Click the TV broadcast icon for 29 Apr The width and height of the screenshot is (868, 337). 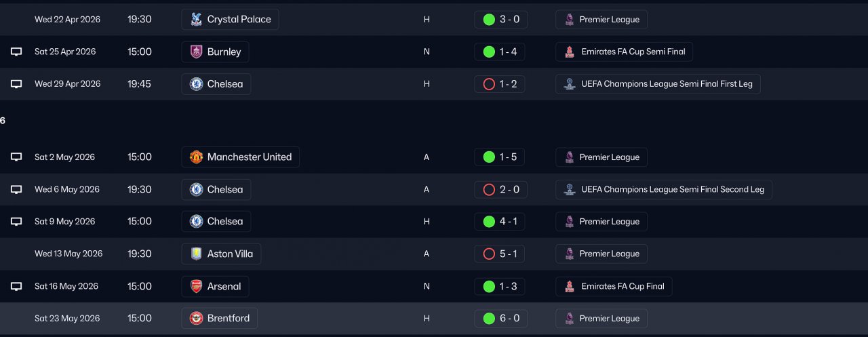[x=16, y=84]
